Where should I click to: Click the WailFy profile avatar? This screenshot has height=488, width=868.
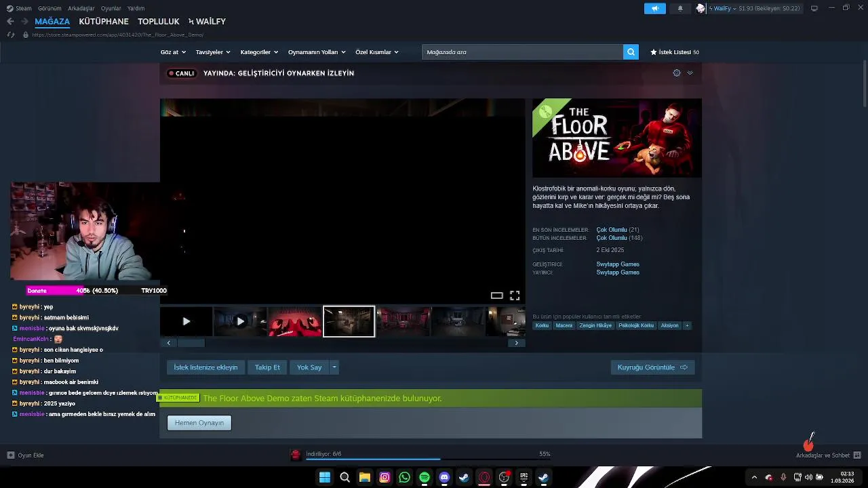pos(701,8)
